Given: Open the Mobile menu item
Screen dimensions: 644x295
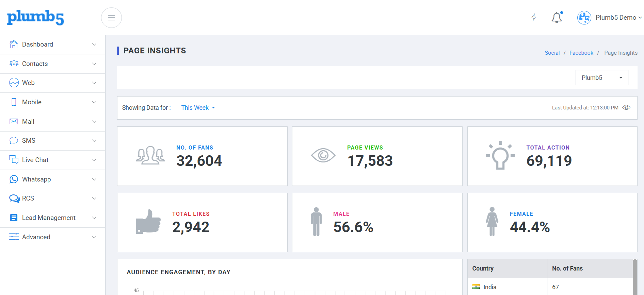Looking at the screenshot, I should coord(52,102).
